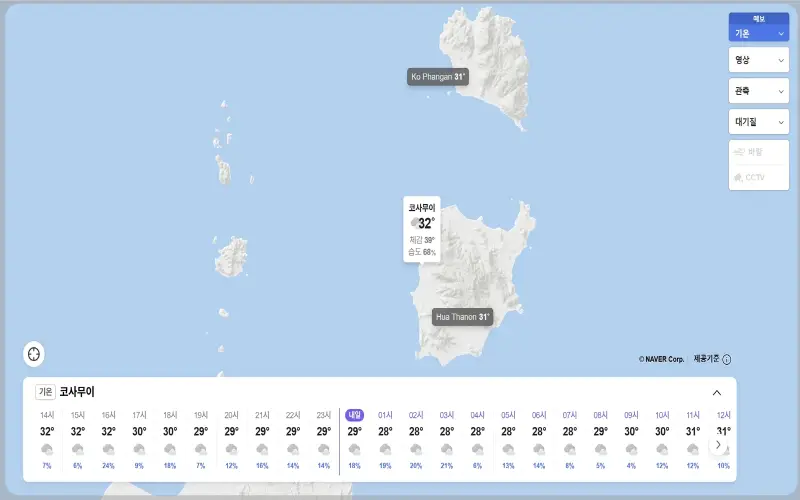Click the 제공기준 info circle icon
This screenshot has width=800, height=500.
(x=727, y=359)
